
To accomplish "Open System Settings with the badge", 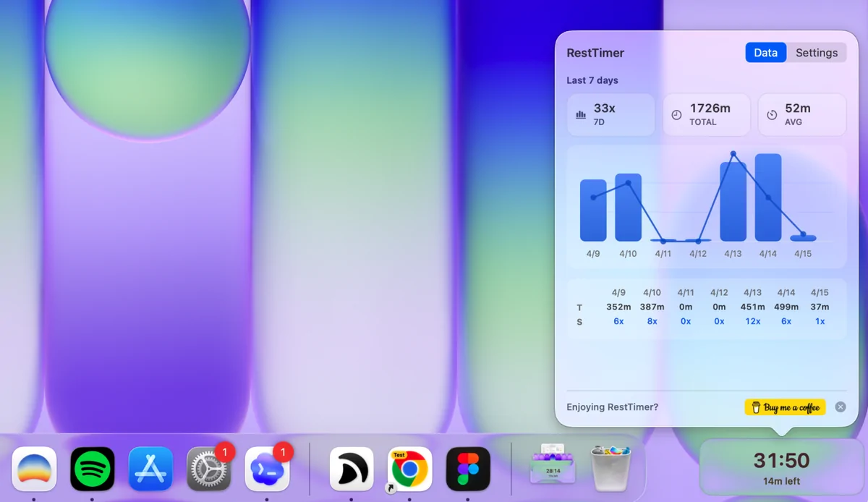I will [209, 469].
